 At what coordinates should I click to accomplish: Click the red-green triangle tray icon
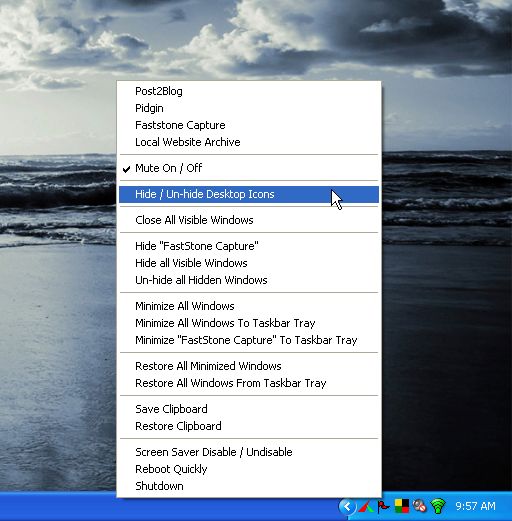(x=366, y=506)
